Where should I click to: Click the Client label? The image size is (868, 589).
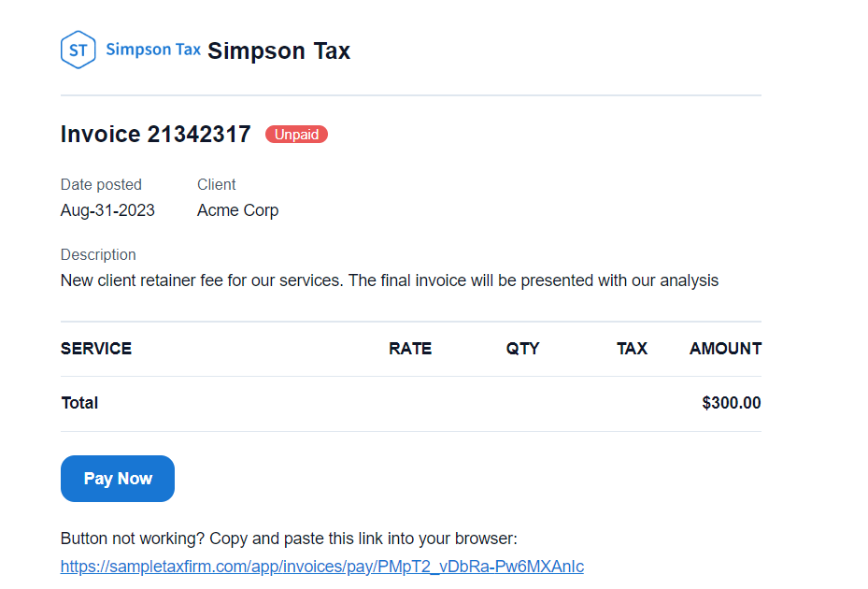[x=216, y=184]
